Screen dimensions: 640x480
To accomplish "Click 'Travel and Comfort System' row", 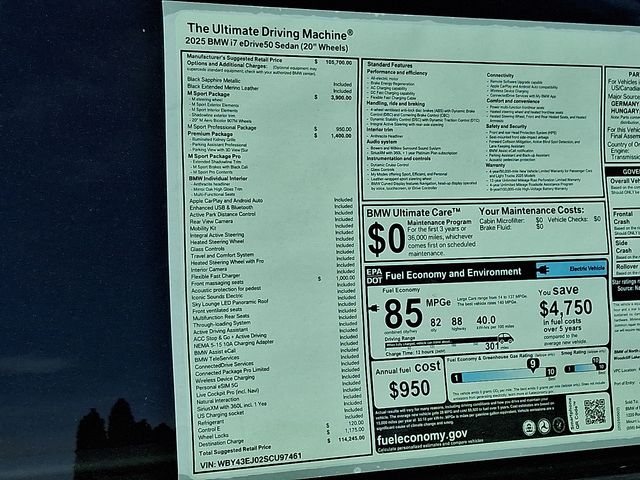I will [x=222, y=256].
